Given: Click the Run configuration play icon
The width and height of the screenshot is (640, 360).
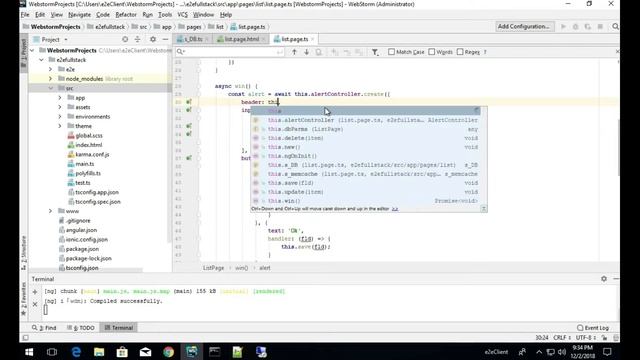Looking at the screenshot, I should click(563, 27).
